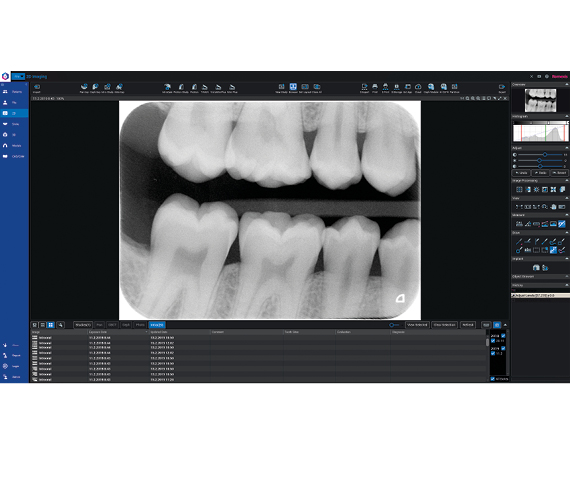Click the Import icon in the top toolbar
This screenshot has width=570, height=500.
click(x=37, y=87)
